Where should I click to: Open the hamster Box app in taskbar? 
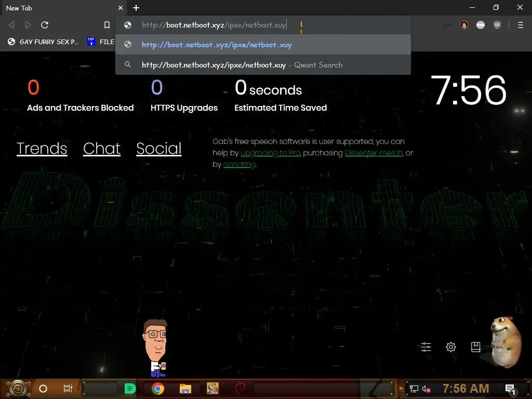[x=212, y=389]
